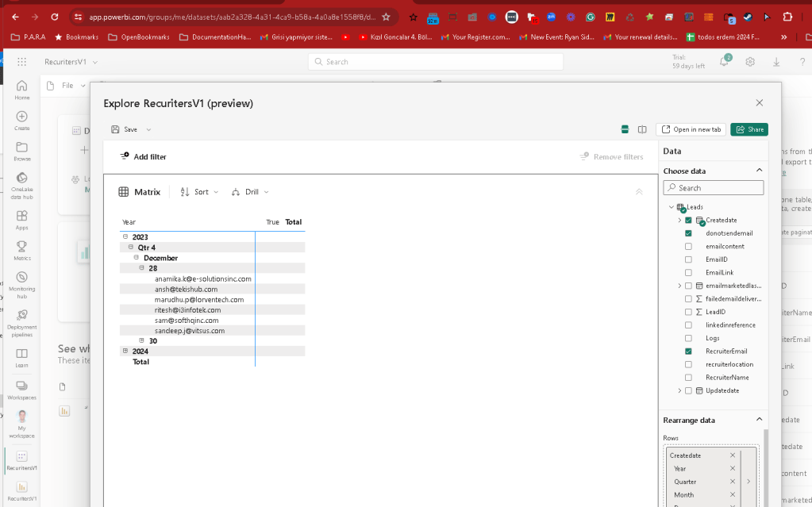
Task: Open Workspaces pane
Action: coord(21,390)
